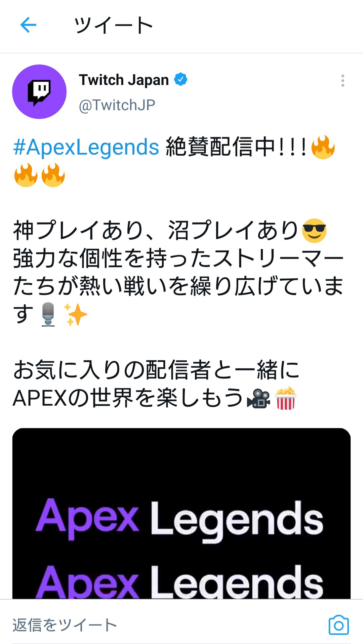Tap the popcorn emoji
Viewport: 363px width, 644px height.
pos(286,398)
